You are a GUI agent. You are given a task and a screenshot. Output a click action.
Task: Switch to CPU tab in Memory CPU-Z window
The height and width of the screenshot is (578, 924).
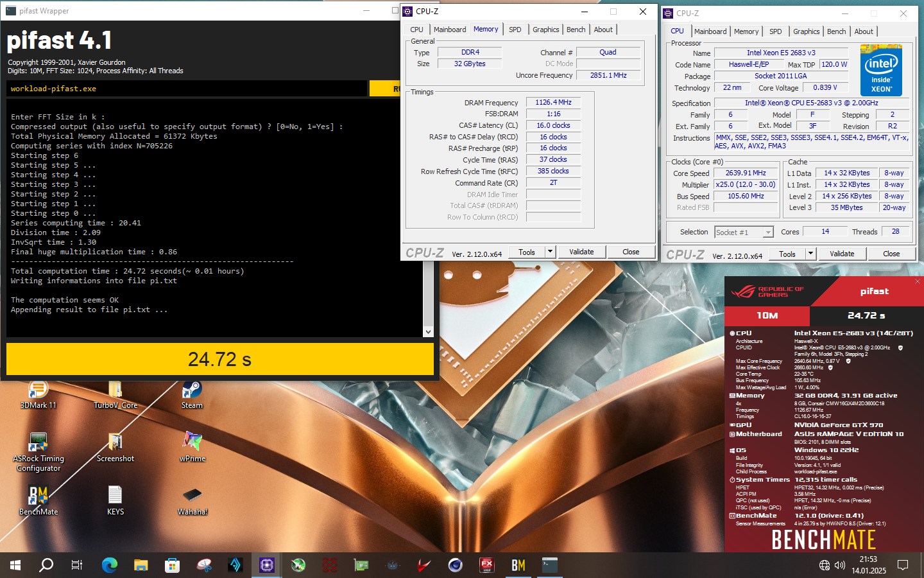tap(416, 30)
